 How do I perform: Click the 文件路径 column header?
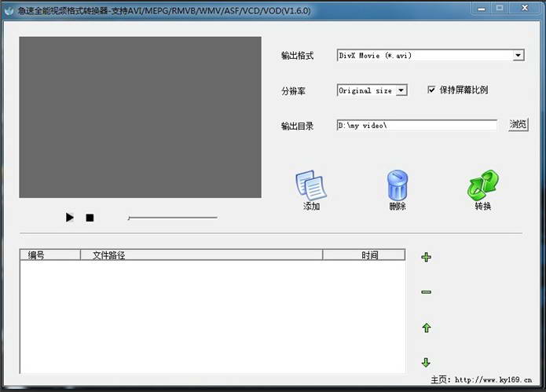[x=201, y=255]
